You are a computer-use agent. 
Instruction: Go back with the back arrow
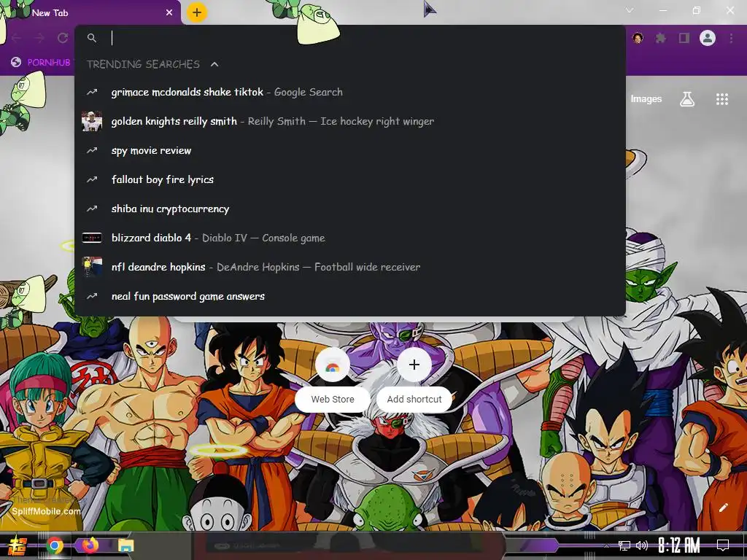(16, 38)
